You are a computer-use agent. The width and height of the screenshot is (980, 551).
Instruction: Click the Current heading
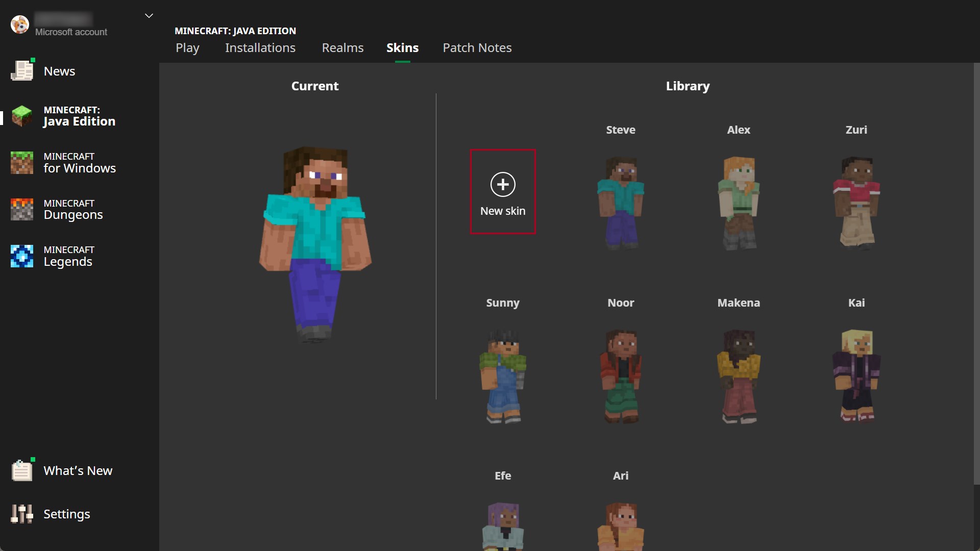(x=315, y=86)
